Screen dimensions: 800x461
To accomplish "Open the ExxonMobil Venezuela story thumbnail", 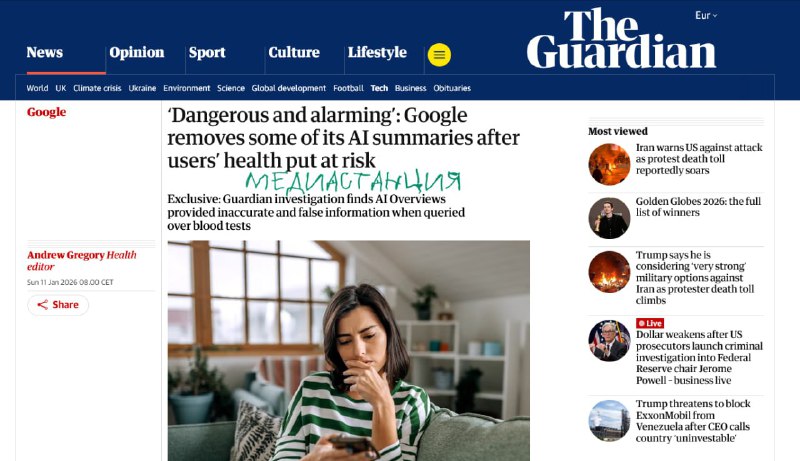I will coord(609,421).
